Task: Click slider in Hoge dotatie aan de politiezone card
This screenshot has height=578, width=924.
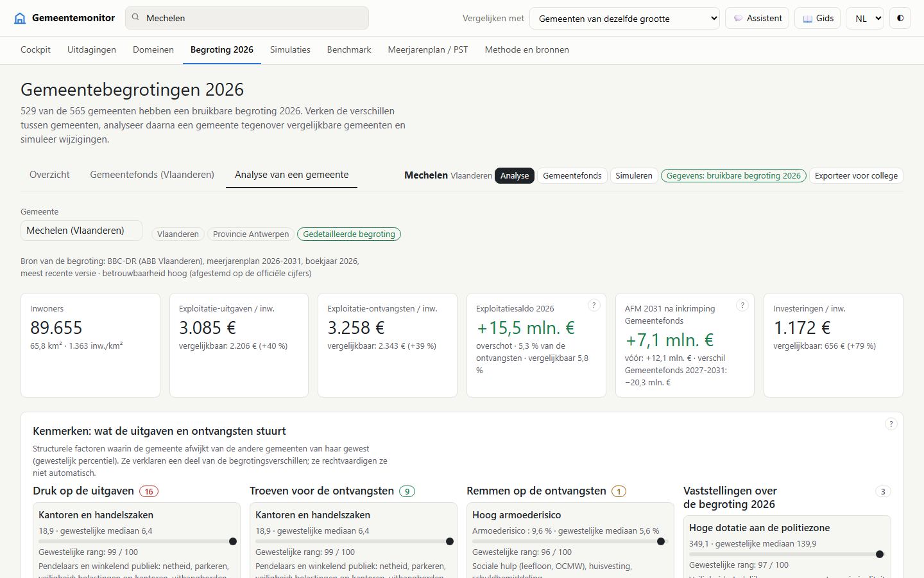Action: point(787,554)
